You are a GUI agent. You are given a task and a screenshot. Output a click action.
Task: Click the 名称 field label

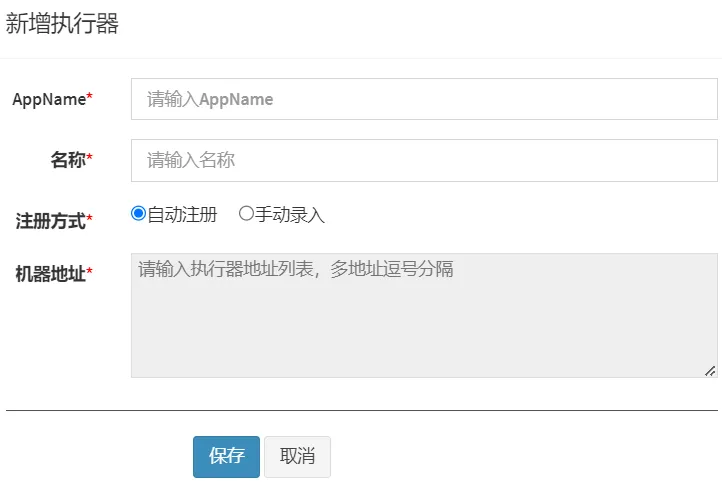coord(68,160)
